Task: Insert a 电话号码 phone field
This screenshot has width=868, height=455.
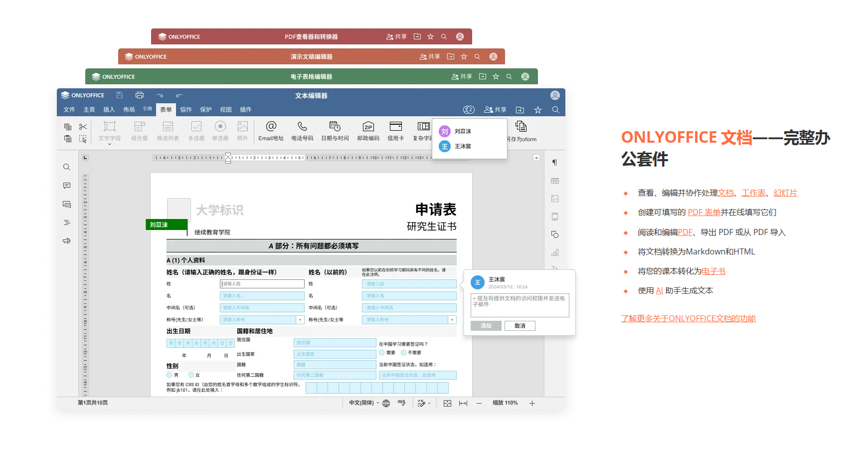Action: (302, 131)
